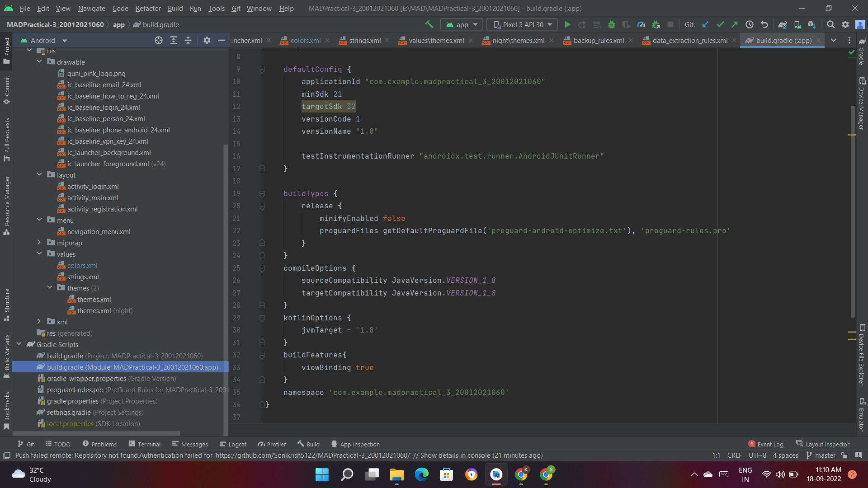Close the build.gradle (:app) tab
This screenshot has width=868, height=488.
point(818,40)
